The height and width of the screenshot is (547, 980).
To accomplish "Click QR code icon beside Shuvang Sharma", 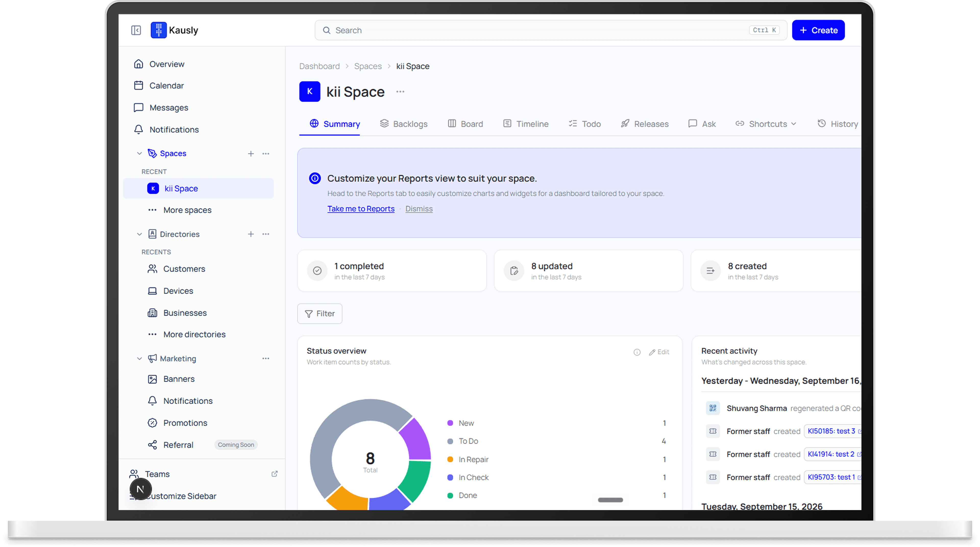I will 713,408.
